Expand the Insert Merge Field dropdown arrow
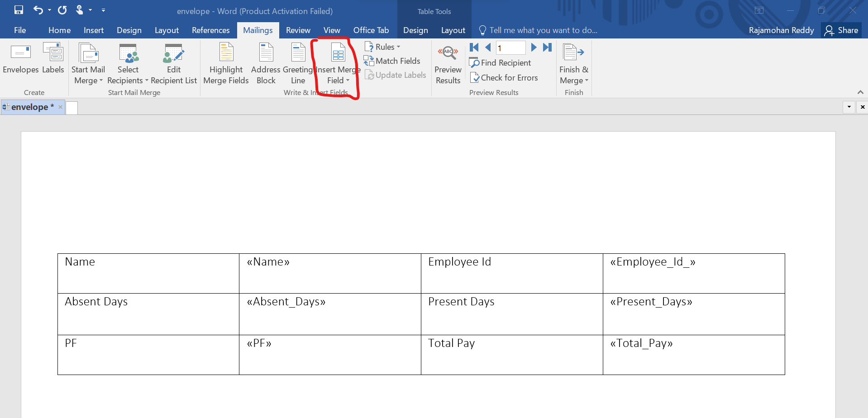The width and height of the screenshot is (868, 418). 348,81
